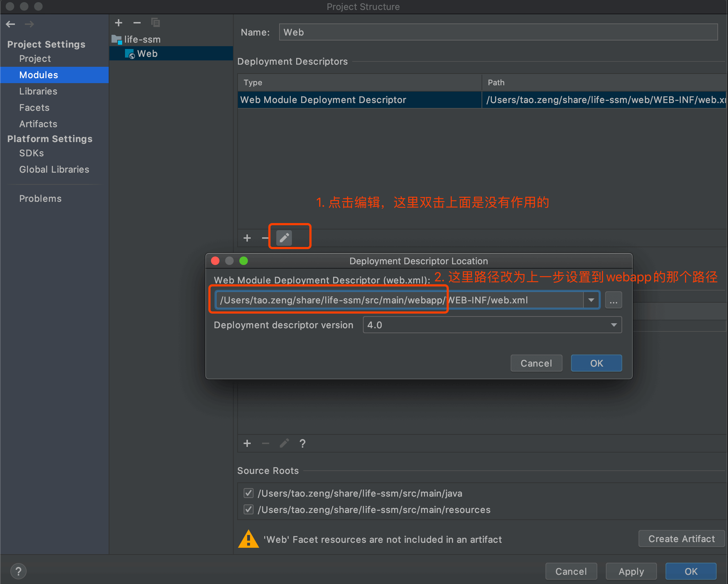728x584 pixels.
Task: Open the Artifacts settings section
Action: pos(38,124)
